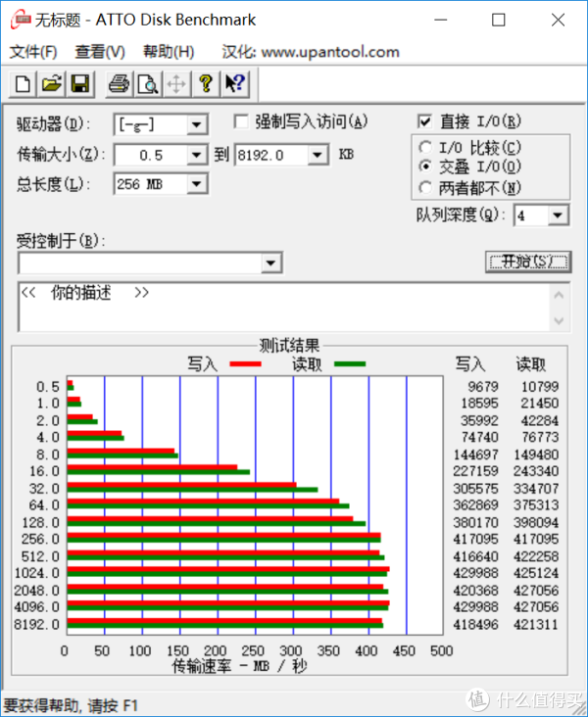The width and height of the screenshot is (588, 717).
Task: Open the 驱动器(D) drive dropdown
Action: pos(196,124)
